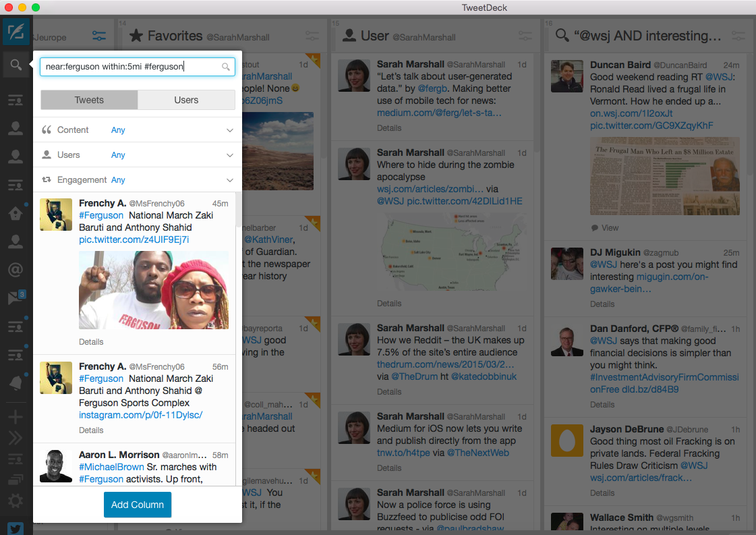Open the thedrum.com/news/2015/03/2… link

(446, 364)
